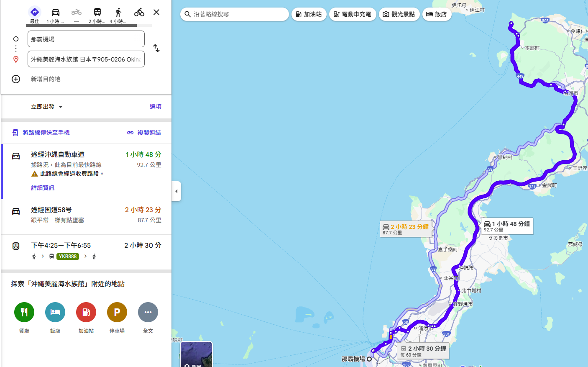Choose the walking travel mode
588x367 pixels.
point(118,13)
